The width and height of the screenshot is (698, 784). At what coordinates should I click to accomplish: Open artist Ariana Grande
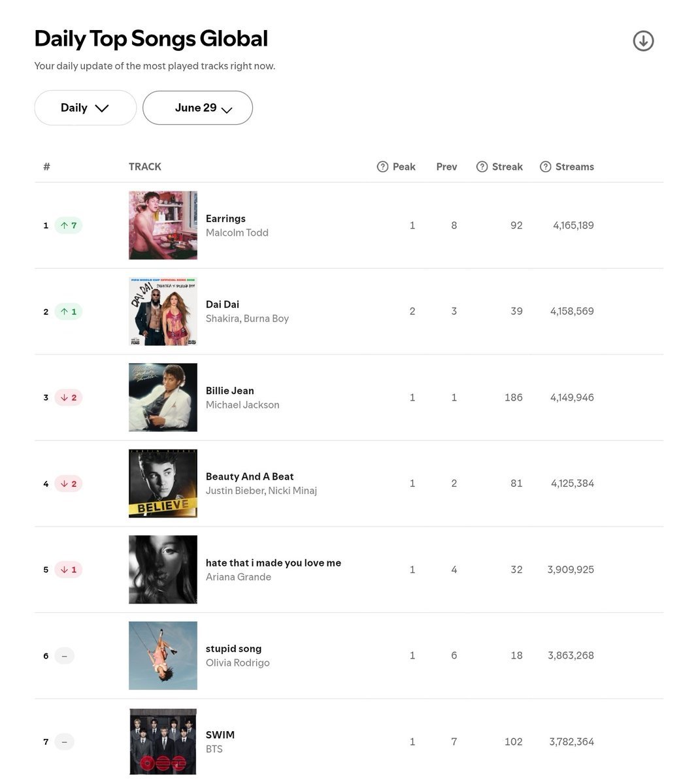click(239, 577)
